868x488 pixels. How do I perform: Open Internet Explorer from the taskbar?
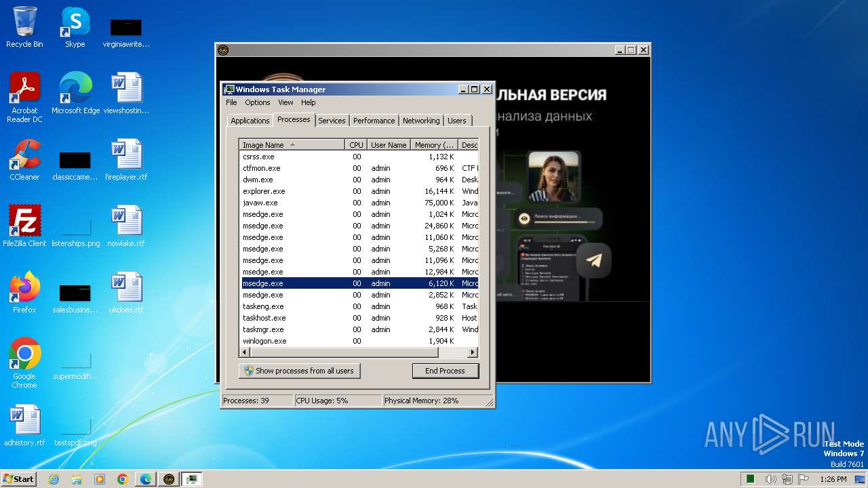54,479
